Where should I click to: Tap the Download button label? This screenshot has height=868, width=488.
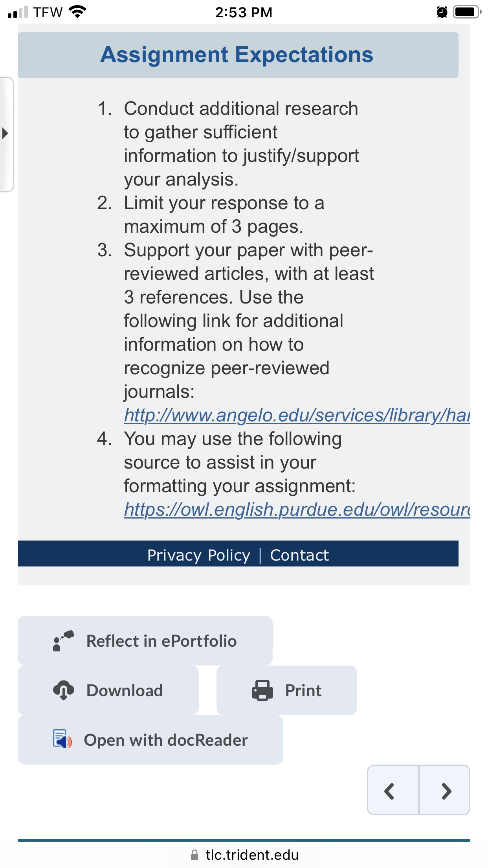point(125,690)
